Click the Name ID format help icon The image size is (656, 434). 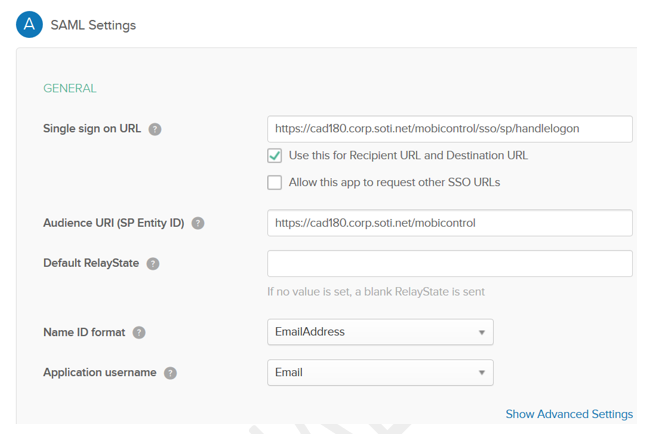(139, 333)
